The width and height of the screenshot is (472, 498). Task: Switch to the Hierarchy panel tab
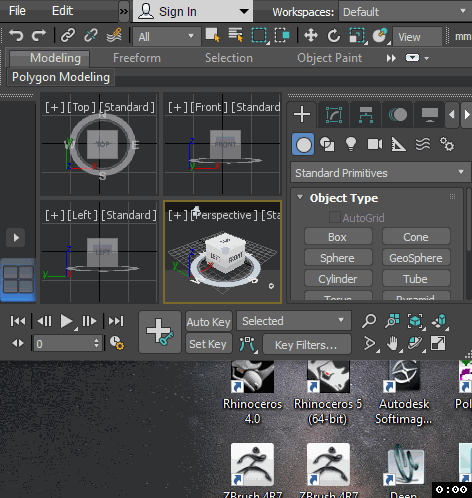point(366,115)
